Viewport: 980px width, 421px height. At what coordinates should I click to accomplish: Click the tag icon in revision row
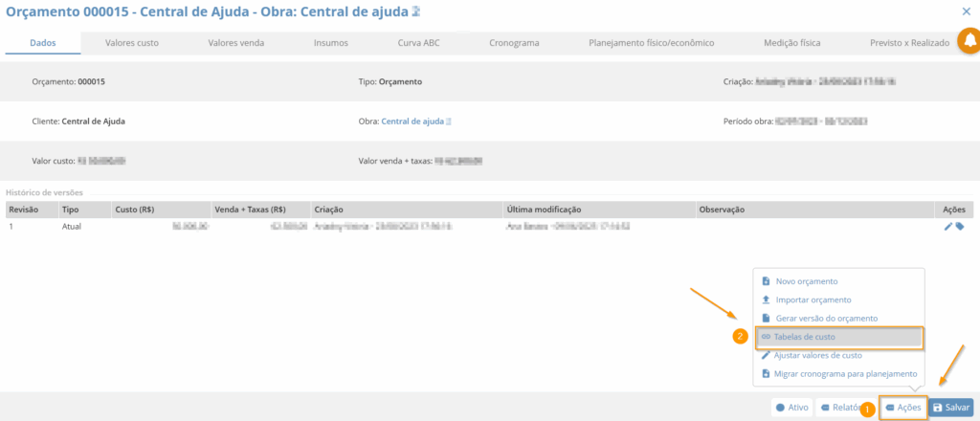[960, 227]
